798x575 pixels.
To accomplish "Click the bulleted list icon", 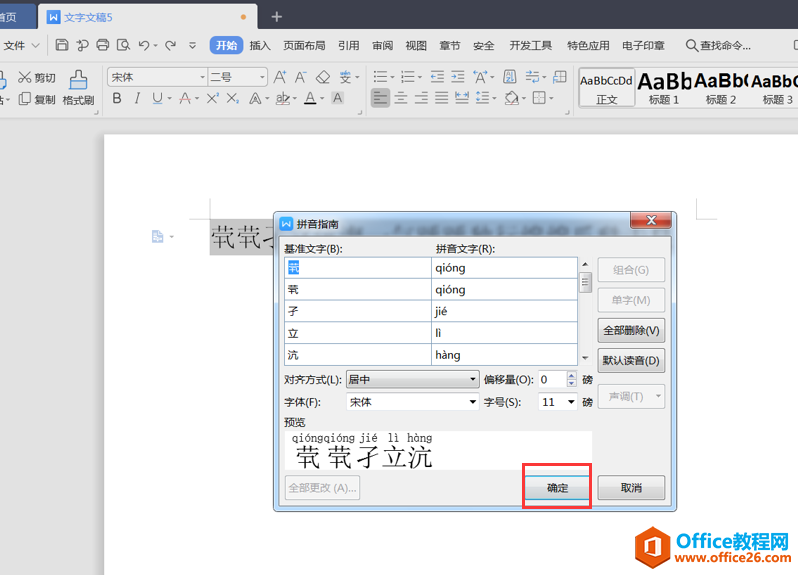I will (x=380, y=77).
